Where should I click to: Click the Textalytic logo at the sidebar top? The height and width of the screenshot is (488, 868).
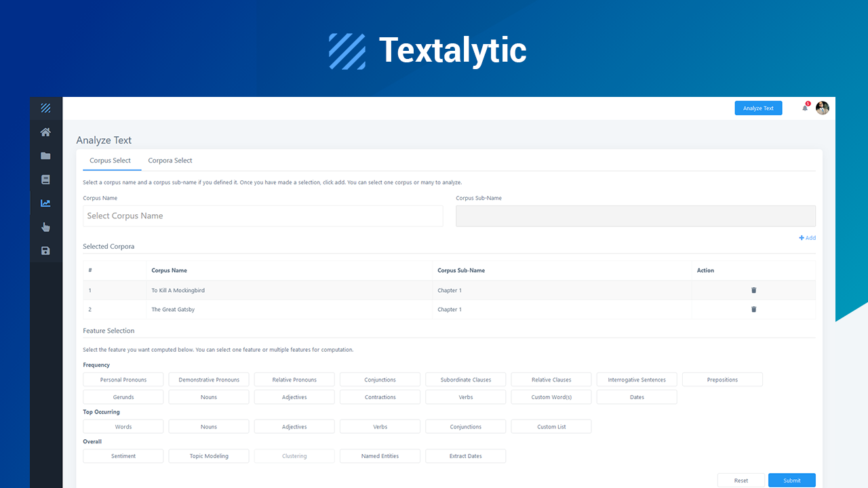[x=45, y=107]
